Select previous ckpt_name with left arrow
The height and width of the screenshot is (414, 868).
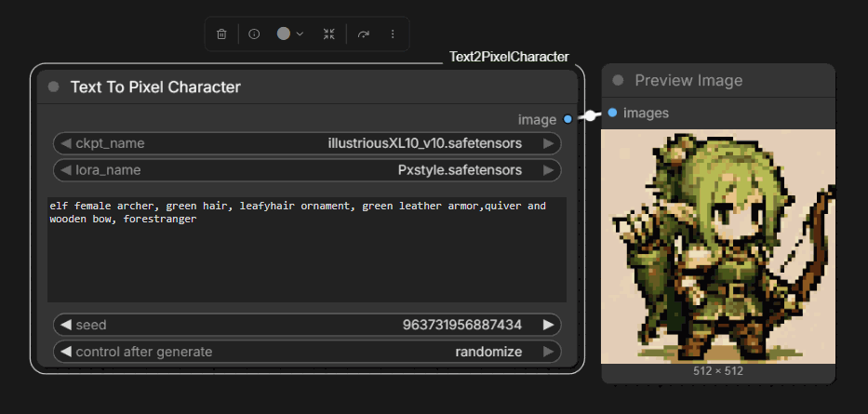coord(66,143)
